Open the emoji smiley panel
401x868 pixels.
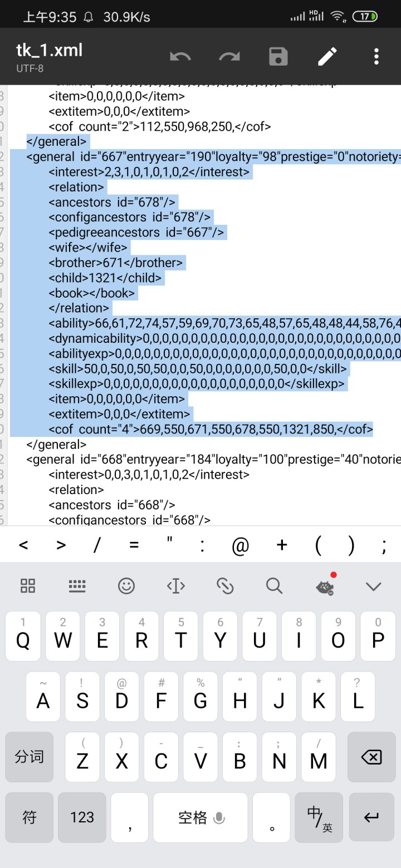tap(126, 585)
